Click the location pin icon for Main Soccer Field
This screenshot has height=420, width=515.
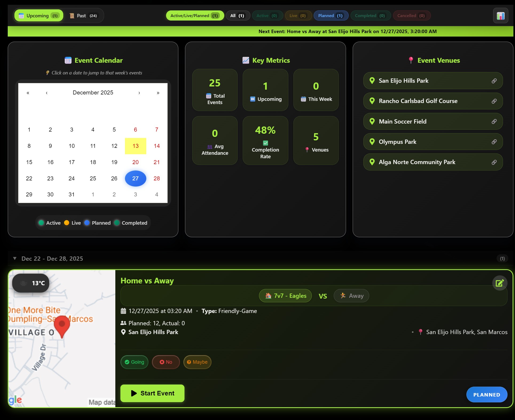pyautogui.click(x=372, y=121)
